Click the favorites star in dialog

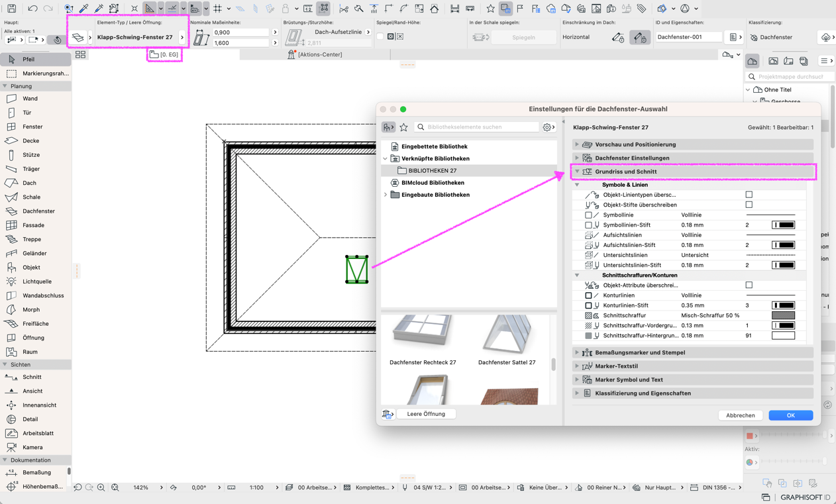click(403, 127)
